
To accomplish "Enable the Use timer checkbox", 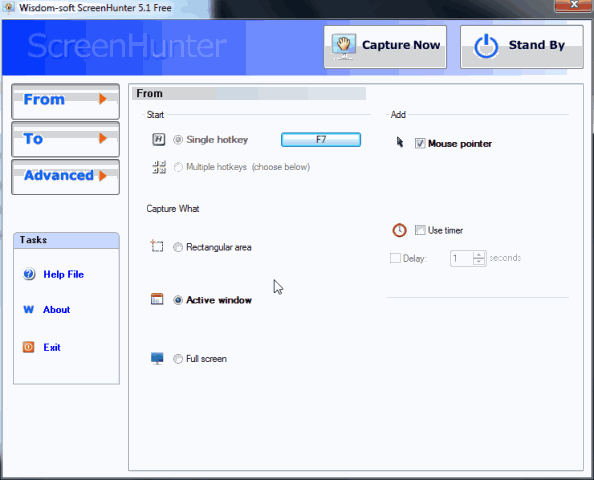I will point(420,230).
